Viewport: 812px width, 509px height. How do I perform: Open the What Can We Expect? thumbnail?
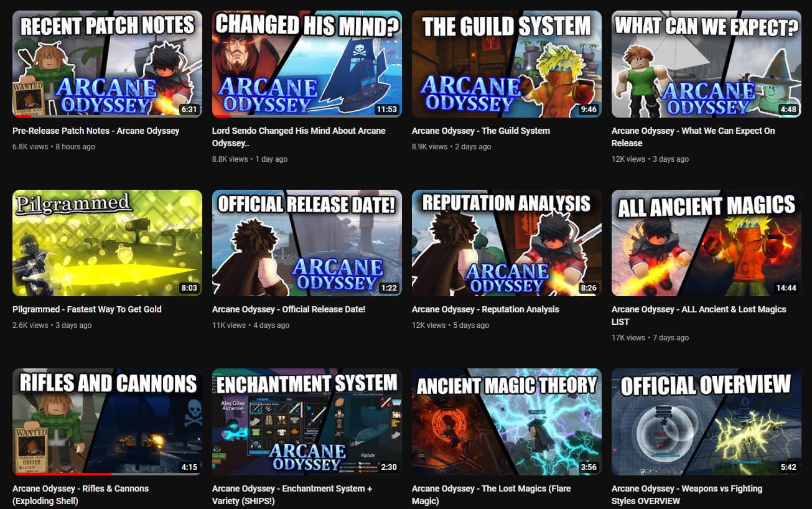click(706, 64)
